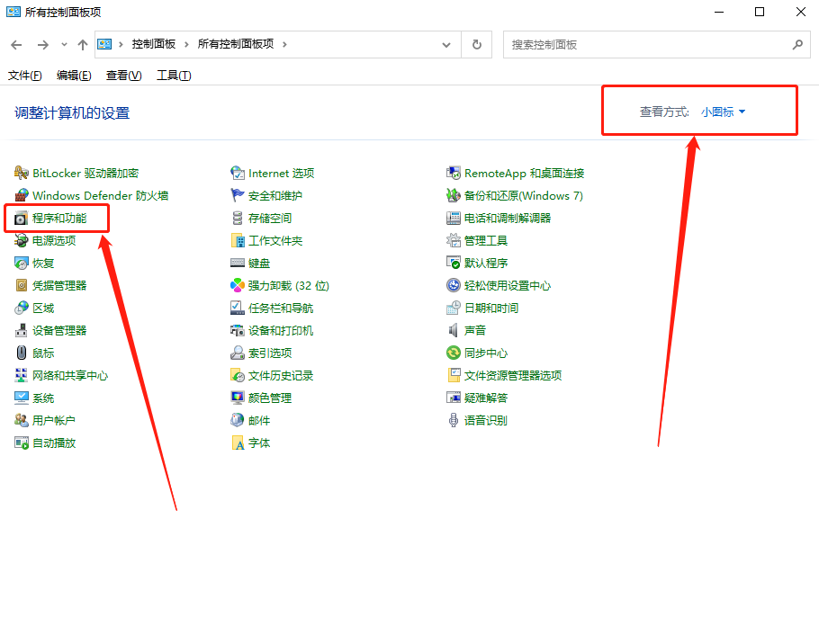Open 键盘 (Keyboard) settings

(x=257, y=263)
